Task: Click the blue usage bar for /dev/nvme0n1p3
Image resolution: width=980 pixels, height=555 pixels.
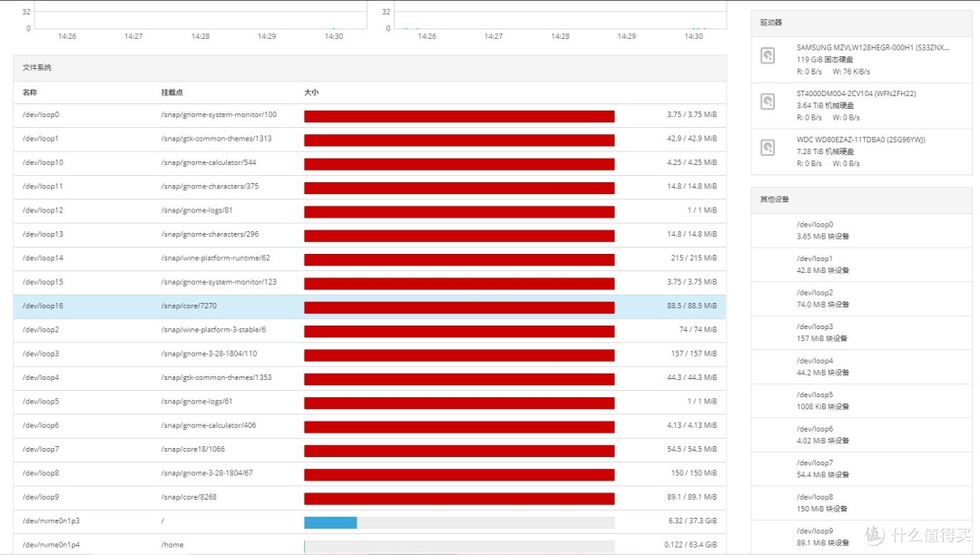Action: point(330,522)
